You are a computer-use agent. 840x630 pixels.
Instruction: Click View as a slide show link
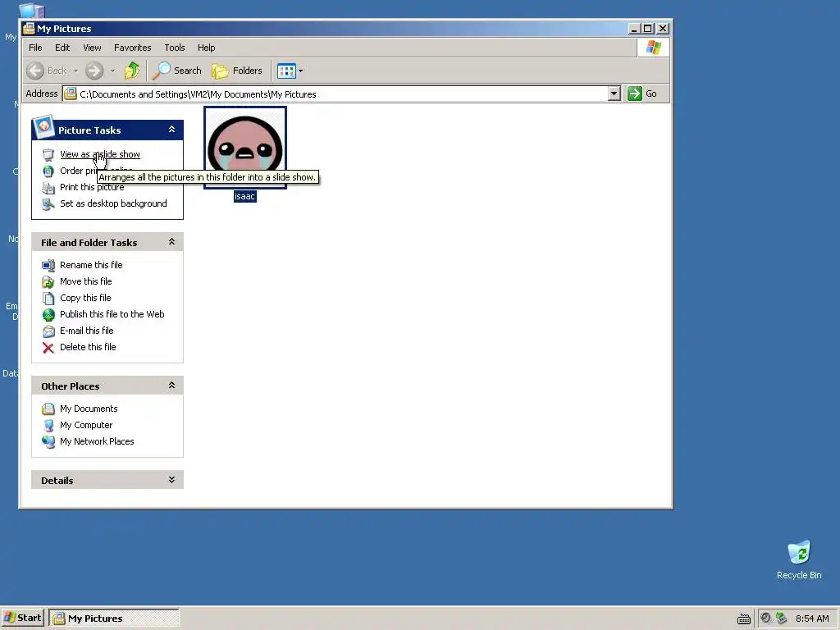coord(99,154)
